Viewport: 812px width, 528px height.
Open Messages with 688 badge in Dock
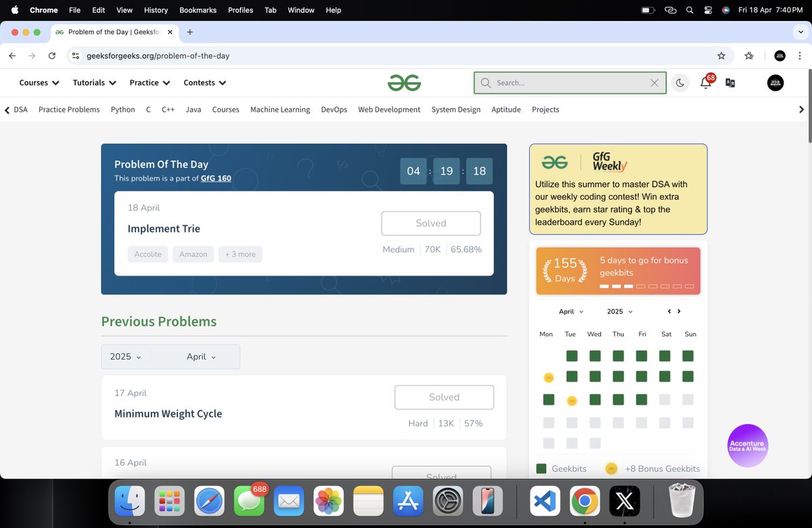click(249, 502)
